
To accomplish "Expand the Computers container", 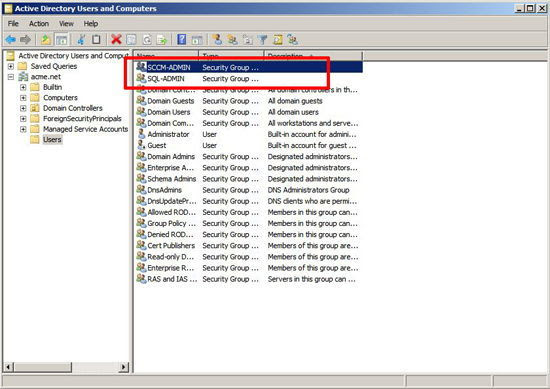I will tap(23, 98).
